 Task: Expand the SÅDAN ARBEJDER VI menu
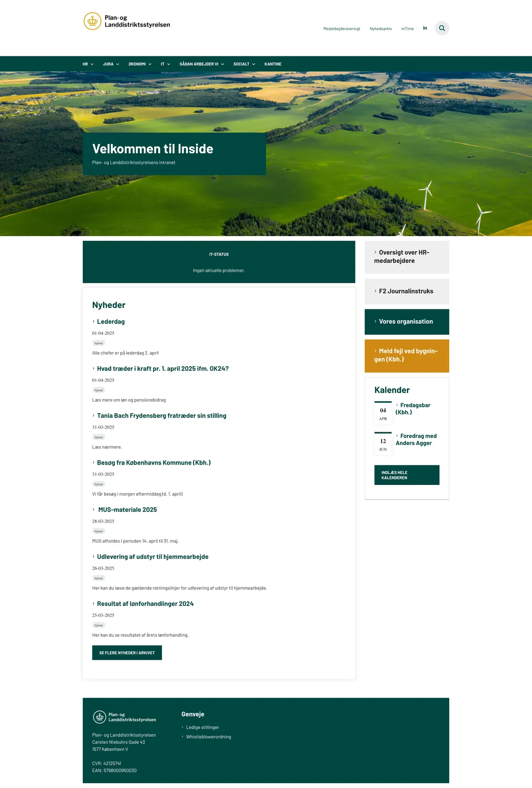click(201, 64)
